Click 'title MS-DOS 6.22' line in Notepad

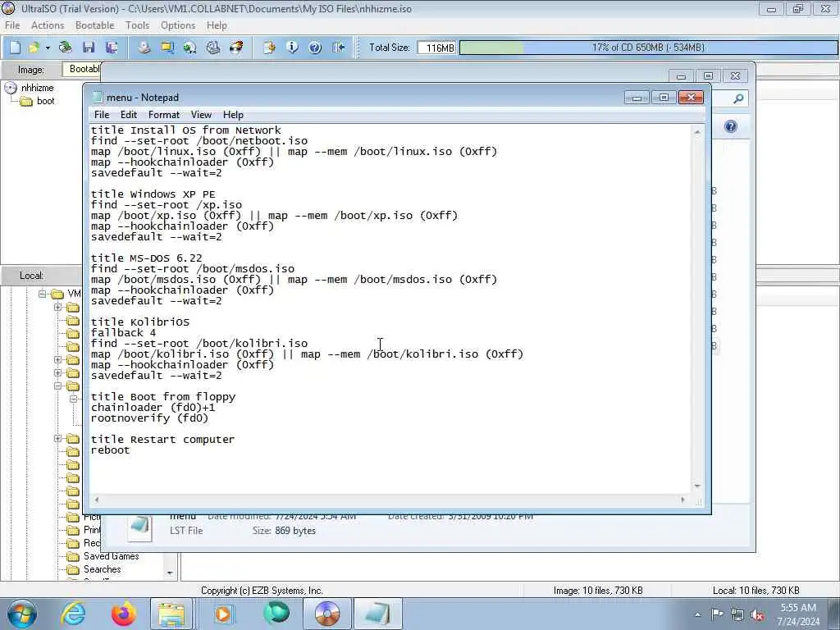click(x=147, y=258)
